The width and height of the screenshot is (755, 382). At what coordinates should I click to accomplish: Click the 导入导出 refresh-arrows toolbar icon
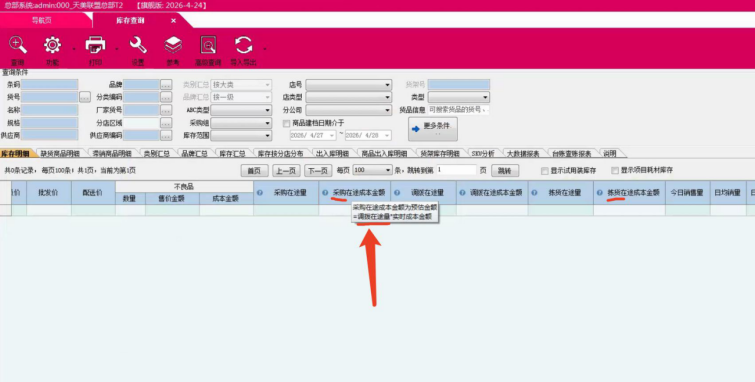click(244, 45)
